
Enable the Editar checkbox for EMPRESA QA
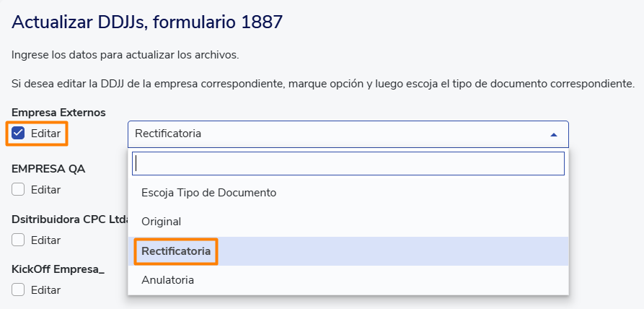[19, 190]
